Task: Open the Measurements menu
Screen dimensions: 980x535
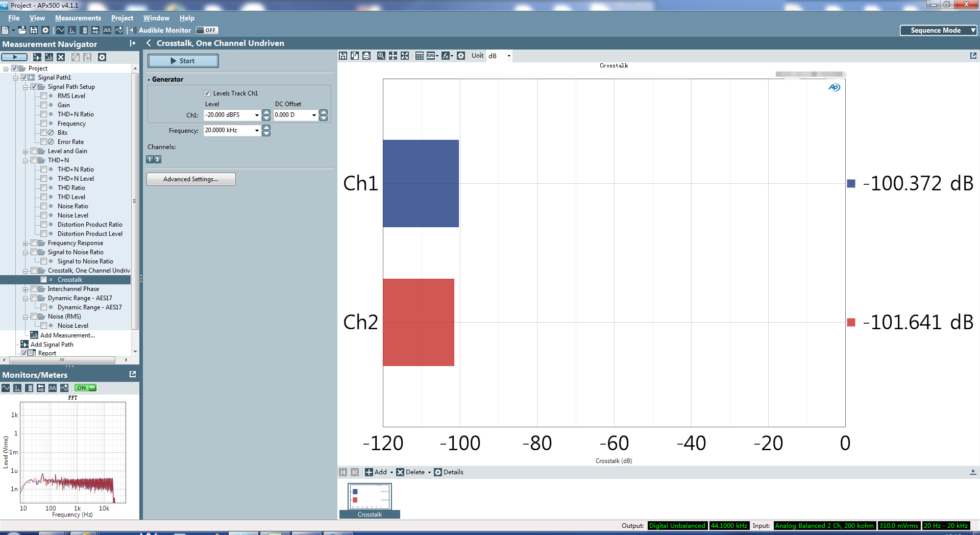Action: point(78,18)
